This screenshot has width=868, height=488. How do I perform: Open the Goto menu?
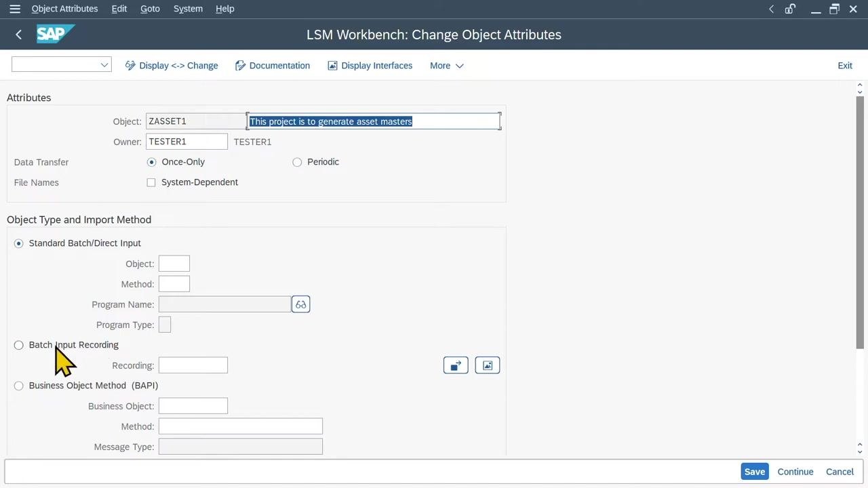point(150,9)
